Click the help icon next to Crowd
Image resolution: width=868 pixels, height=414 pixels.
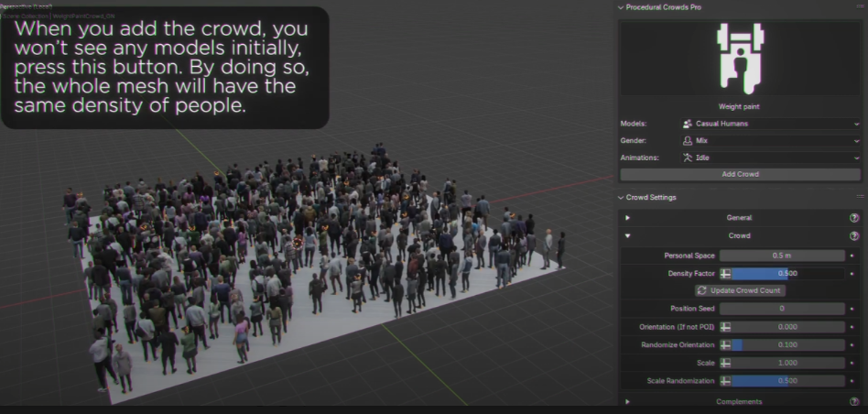tap(853, 236)
